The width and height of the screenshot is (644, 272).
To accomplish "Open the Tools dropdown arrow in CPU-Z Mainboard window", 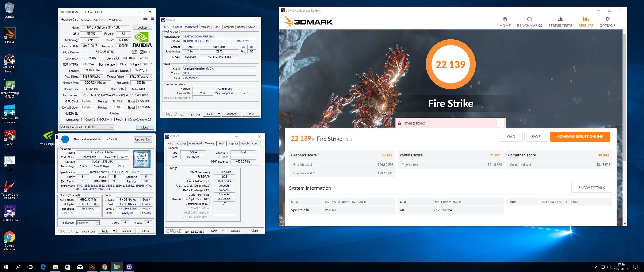I will click(219, 114).
